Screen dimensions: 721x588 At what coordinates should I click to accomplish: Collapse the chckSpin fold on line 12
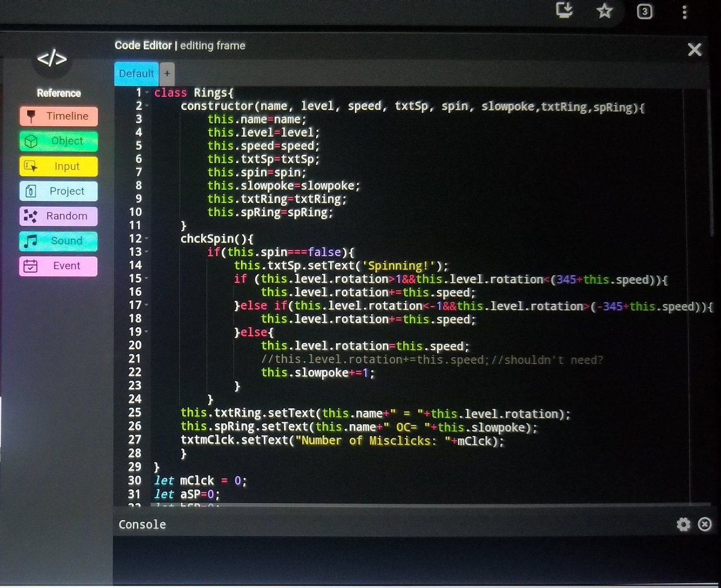coord(147,238)
